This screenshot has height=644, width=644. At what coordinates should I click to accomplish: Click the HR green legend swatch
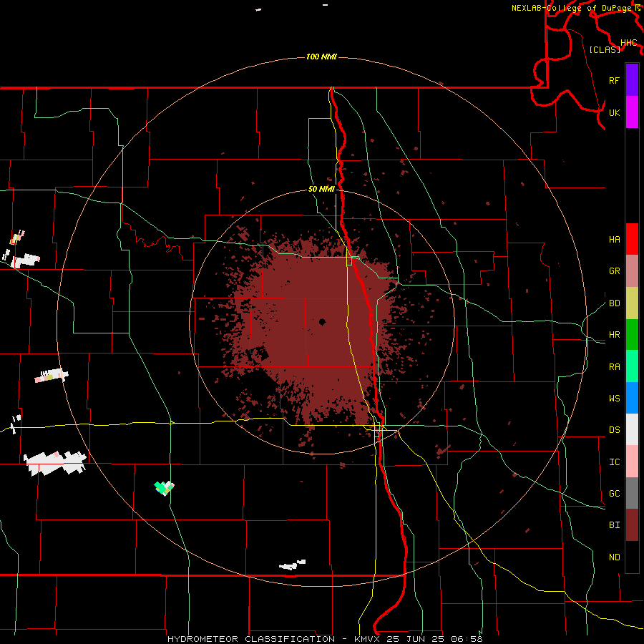point(632,335)
